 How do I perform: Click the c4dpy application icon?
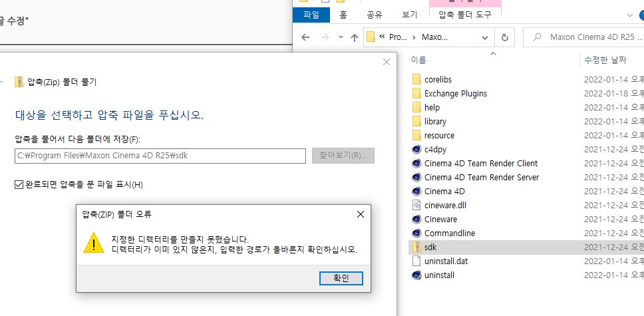coord(416,149)
